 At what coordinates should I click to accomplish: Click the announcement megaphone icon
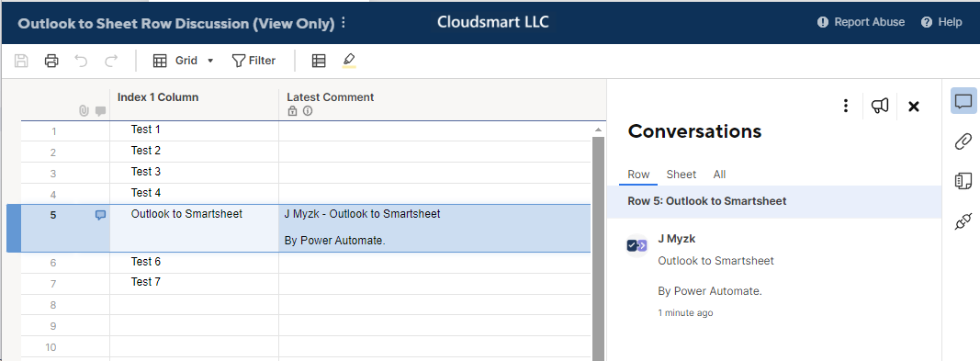tap(880, 107)
